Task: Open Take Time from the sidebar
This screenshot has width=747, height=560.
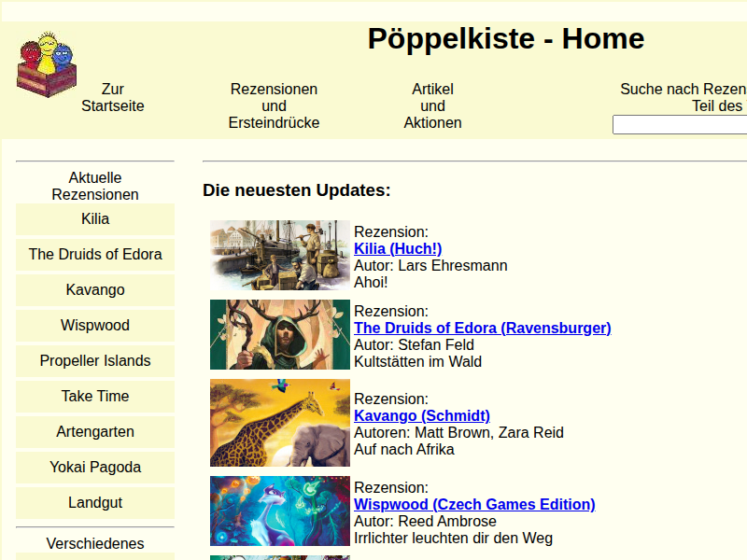Action: pyautogui.click(x=95, y=397)
